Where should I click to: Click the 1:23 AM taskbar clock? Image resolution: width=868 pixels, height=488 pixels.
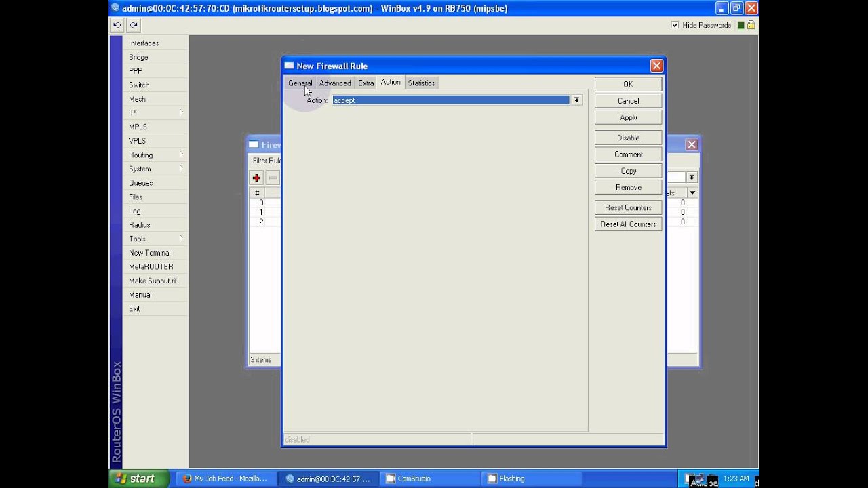(x=736, y=479)
